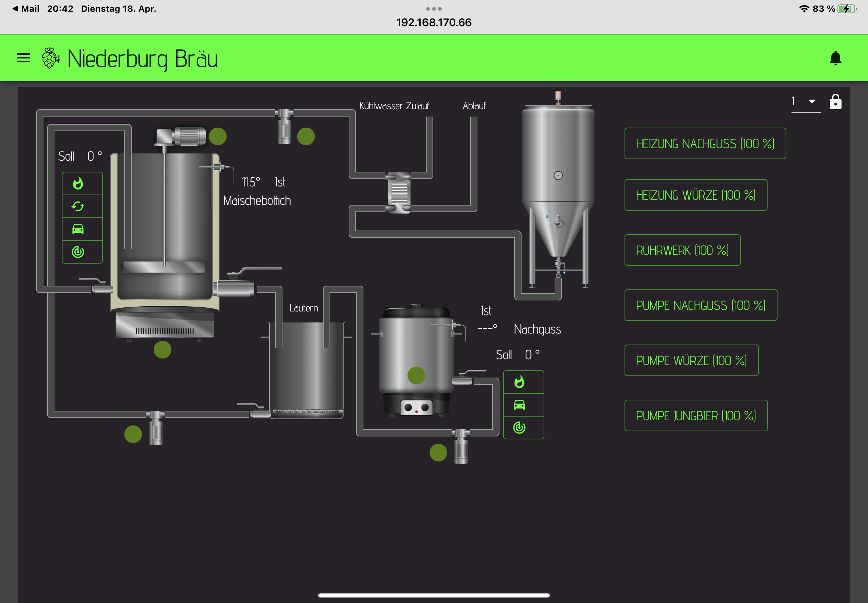Click the Maischebottich auto mode car icon
This screenshot has width=868, height=603.
click(78, 229)
